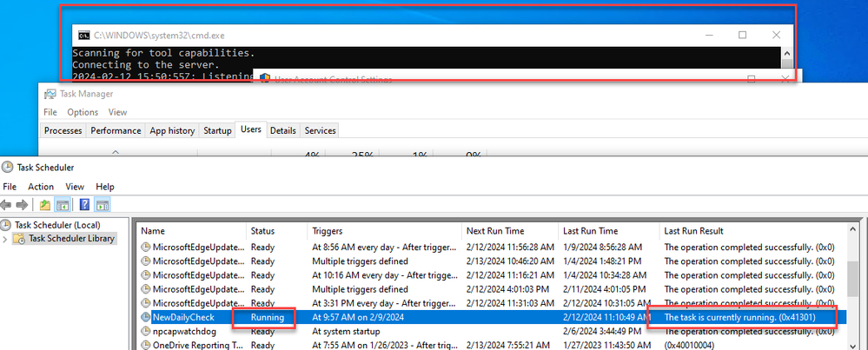Click the Forward arrow in Task Scheduler toolbar

coord(23,205)
